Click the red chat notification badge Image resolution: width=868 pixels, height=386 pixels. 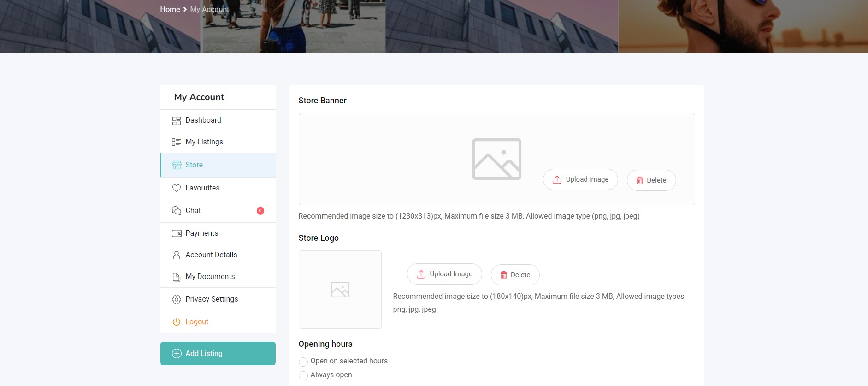260,211
